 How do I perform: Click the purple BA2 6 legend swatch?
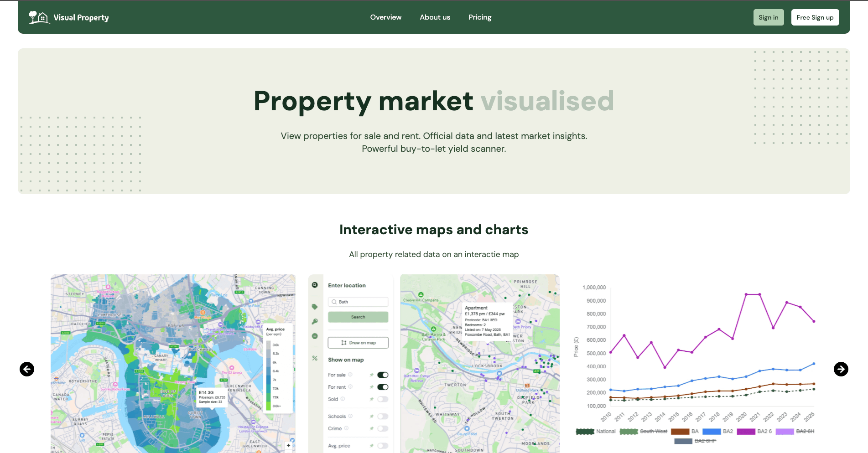(746, 431)
